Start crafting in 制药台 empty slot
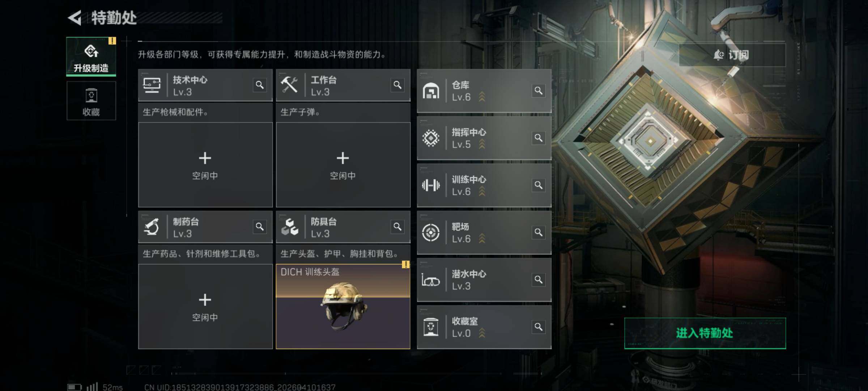 coord(205,307)
